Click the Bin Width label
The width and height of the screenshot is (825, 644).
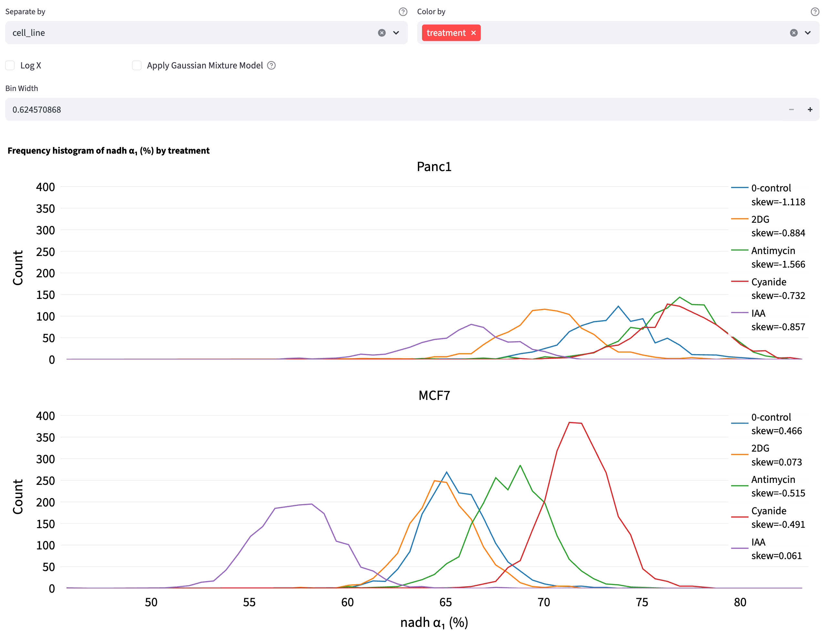tap(22, 88)
